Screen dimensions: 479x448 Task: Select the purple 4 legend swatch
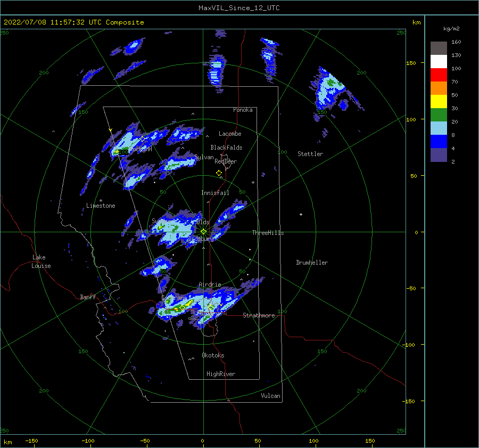coord(439,154)
